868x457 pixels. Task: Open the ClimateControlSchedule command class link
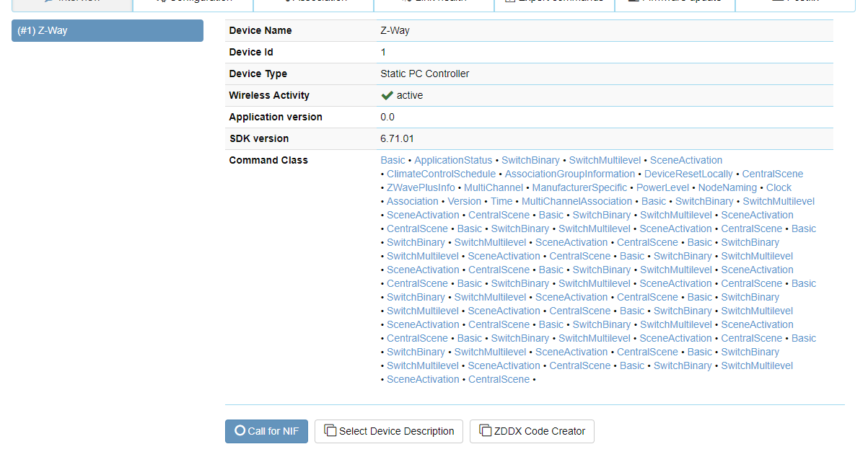441,174
